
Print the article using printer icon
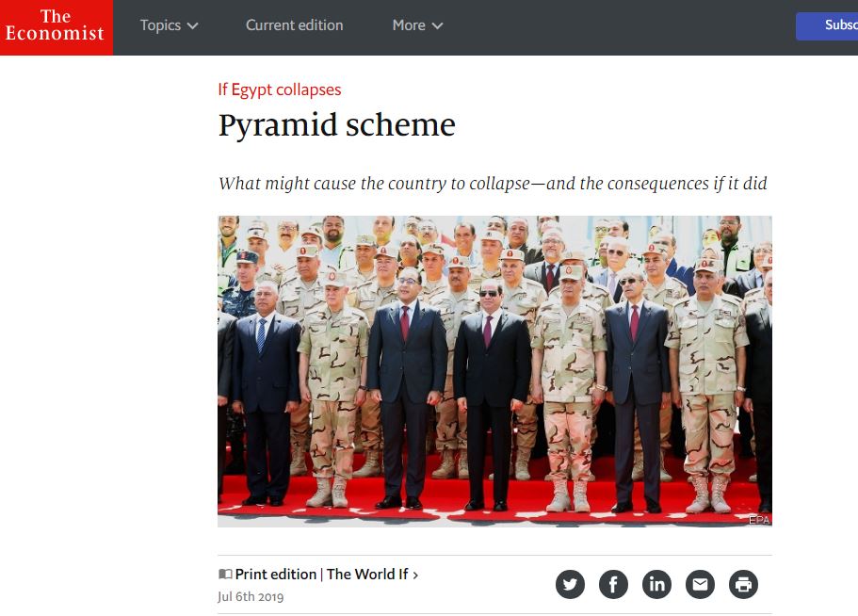click(743, 584)
